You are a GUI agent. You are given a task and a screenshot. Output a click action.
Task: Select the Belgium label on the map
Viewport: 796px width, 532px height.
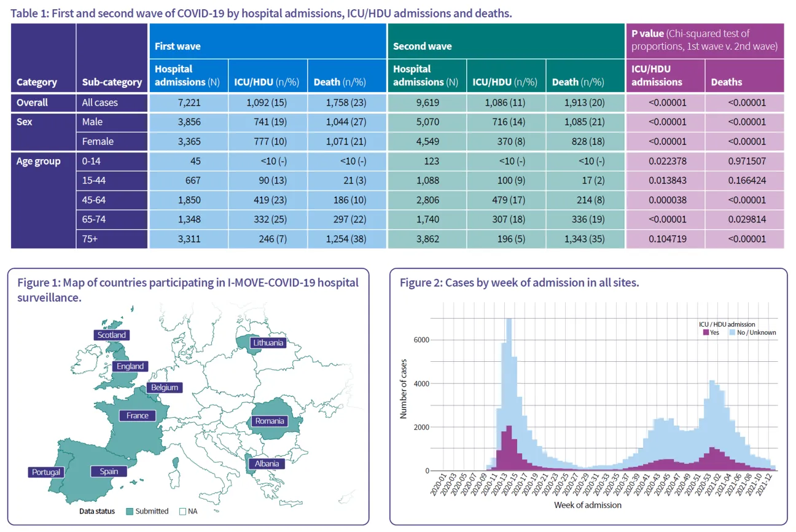164,388
